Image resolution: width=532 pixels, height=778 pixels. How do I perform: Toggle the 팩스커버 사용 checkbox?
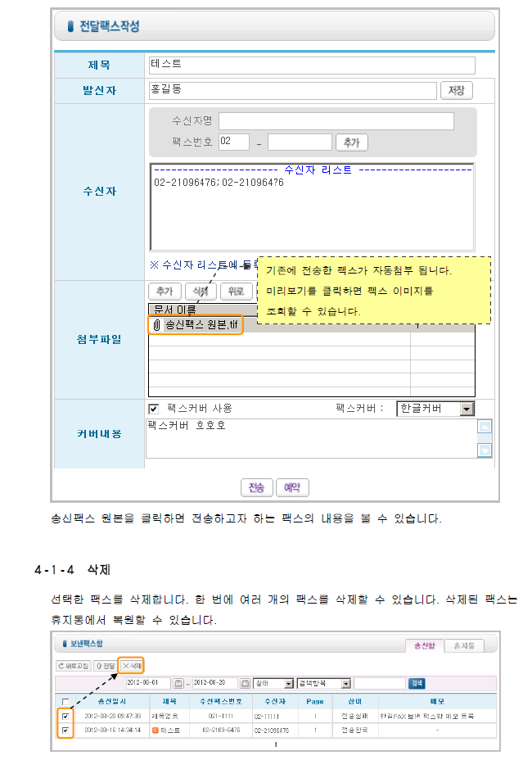pyautogui.click(x=153, y=408)
